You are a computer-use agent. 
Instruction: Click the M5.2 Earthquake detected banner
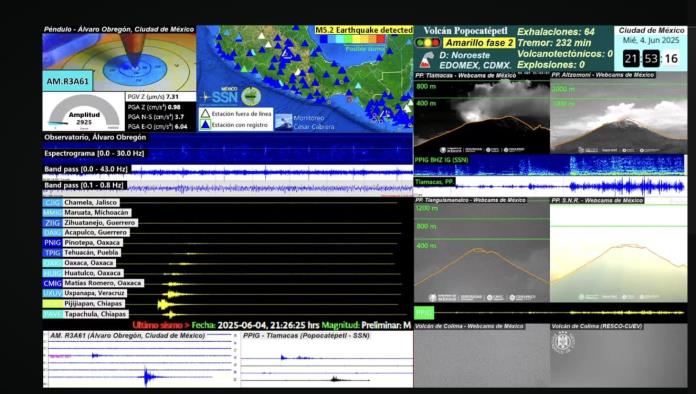coord(364,30)
